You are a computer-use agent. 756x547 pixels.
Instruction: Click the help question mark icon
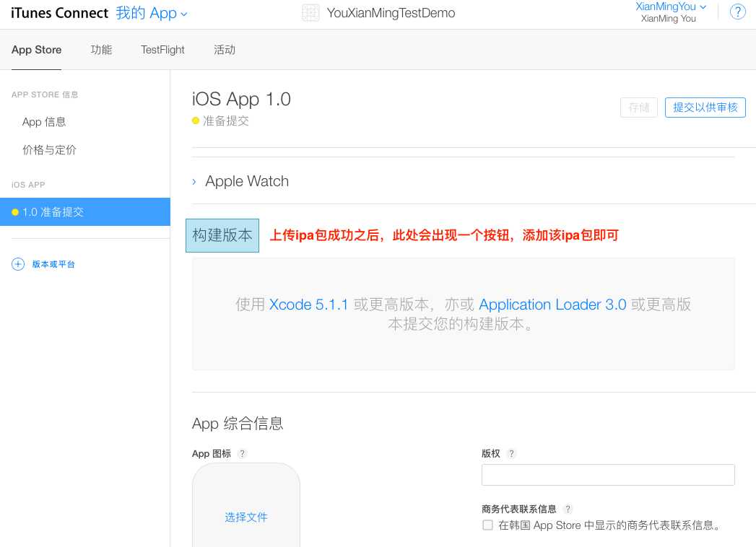coord(737,12)
